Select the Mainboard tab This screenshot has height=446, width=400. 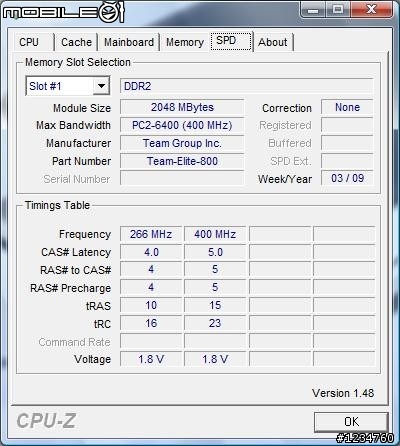pos(129,42)
